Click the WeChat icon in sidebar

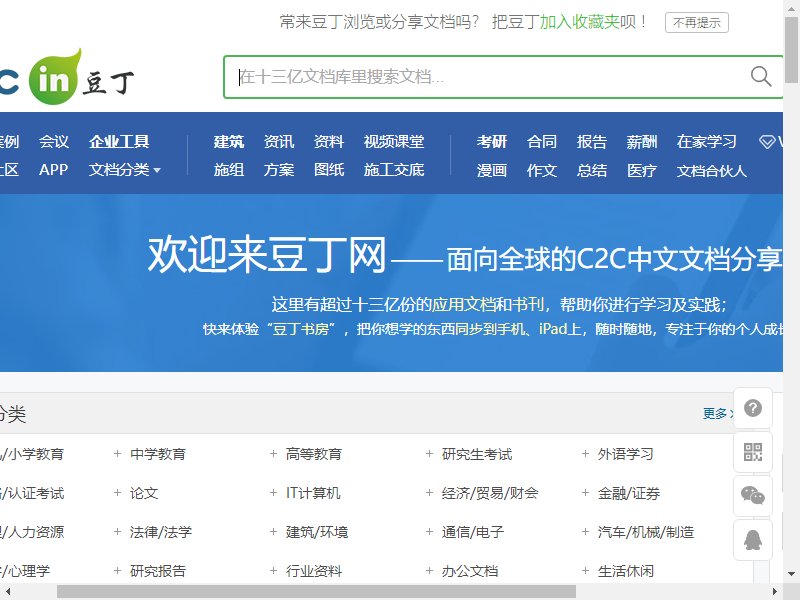753,495
